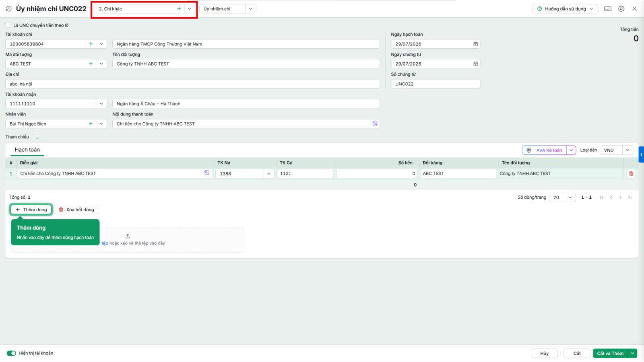644x362 pixels.
Task: Click the Tên đối tượng field
Action: click(246, 64)
